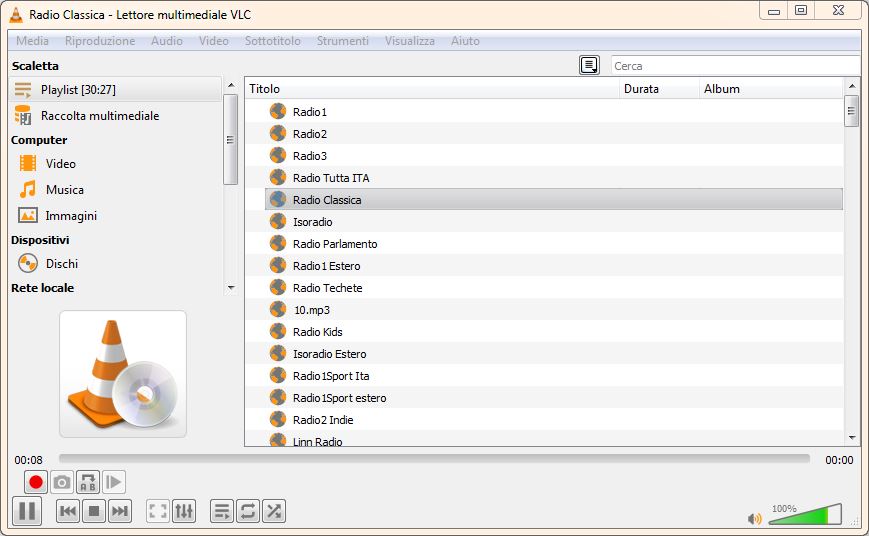Screen dimensions: 869x536
Task: Toggle fullscreen mode
Action: (x=158, y=511)
